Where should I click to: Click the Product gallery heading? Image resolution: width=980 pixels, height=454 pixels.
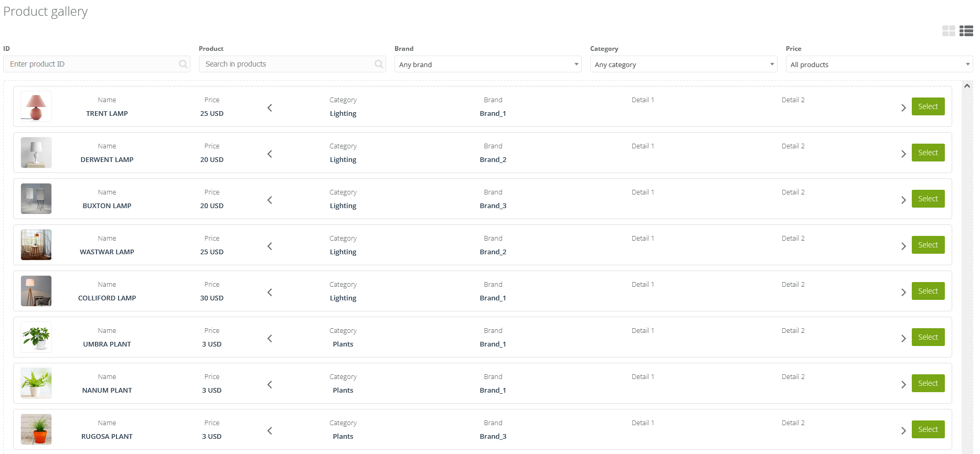pyautogui.click(x=46, y=12)
